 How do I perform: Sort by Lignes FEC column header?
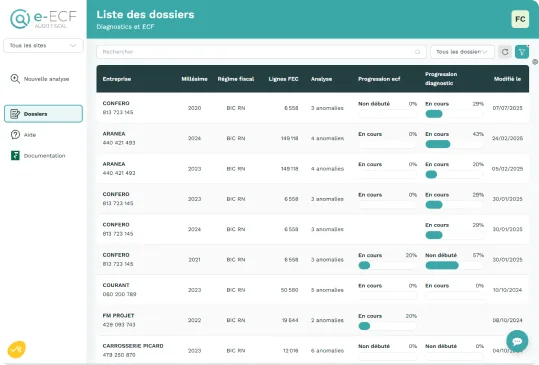tap(283, 79)
